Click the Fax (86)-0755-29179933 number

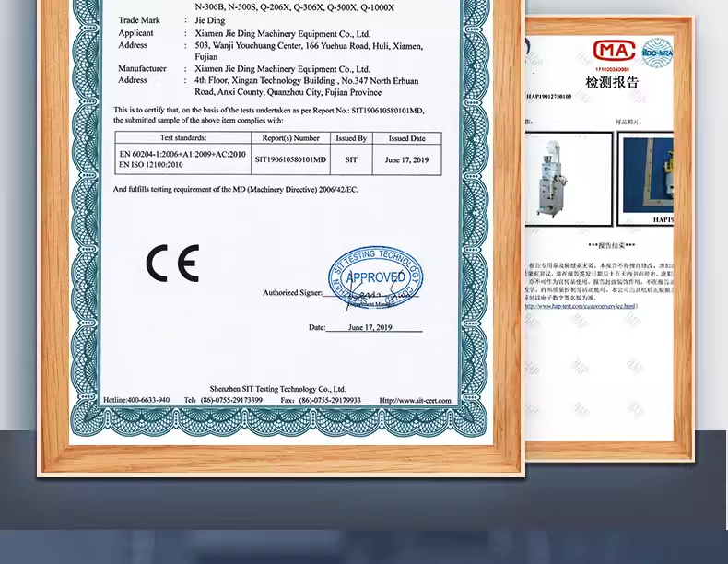pos(320,400)
